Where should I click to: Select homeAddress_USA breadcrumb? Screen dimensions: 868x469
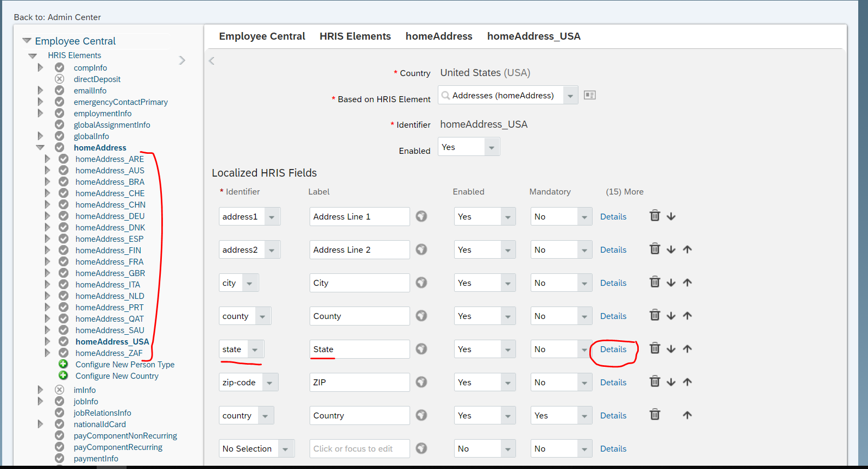(534, 36)
